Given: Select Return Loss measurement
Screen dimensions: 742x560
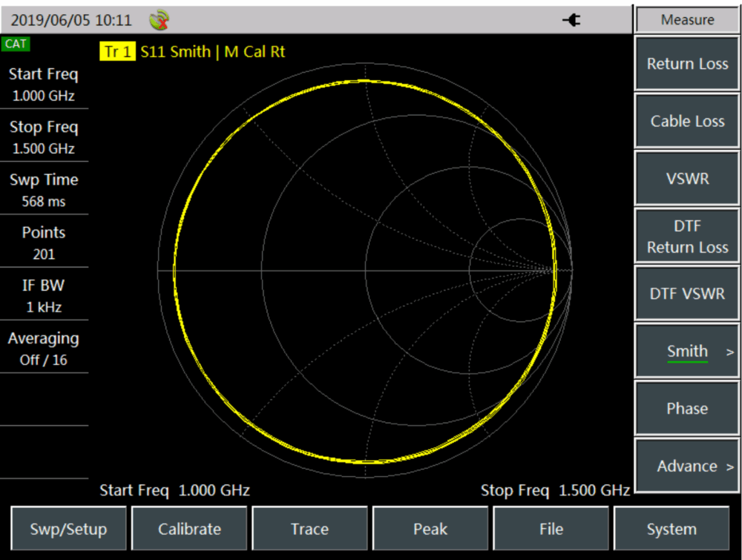Looking at the screenshot, I should coord(687,64).
